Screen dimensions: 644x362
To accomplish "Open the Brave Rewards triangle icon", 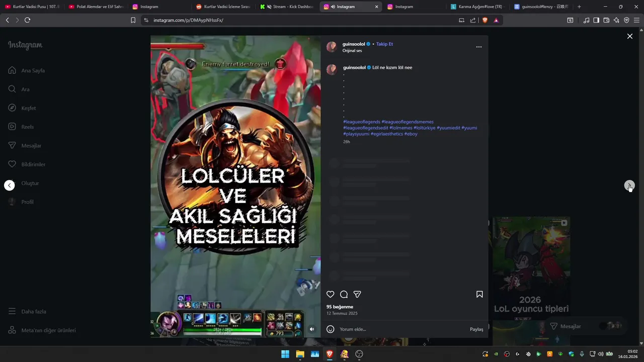I will point(496,20).
